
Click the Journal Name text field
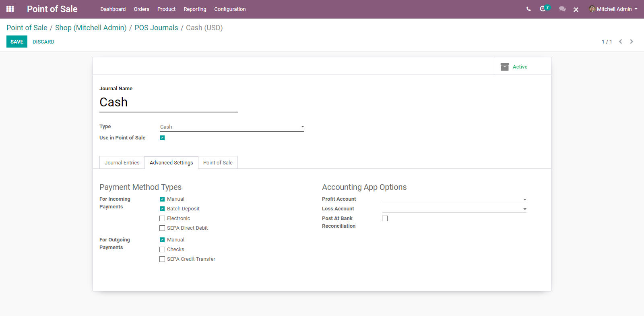(x=169, y=102)
